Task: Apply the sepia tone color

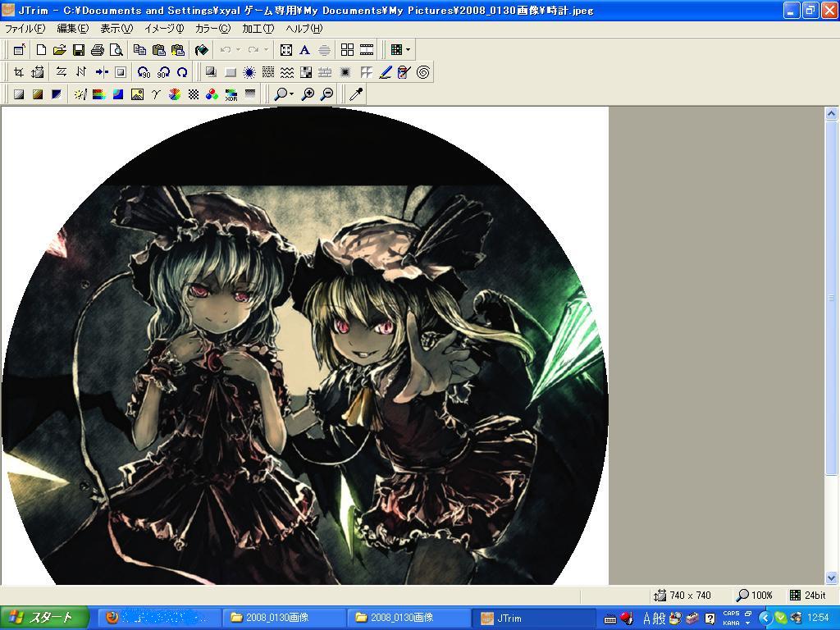Action: click(38, 94)
